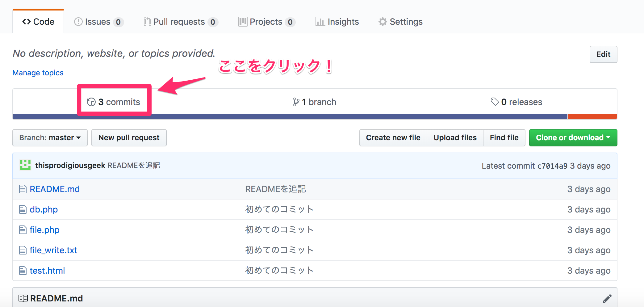Click the Projects count badge 0
The height and width of the screenshot is (307, 644).
[x=290, y=22]
